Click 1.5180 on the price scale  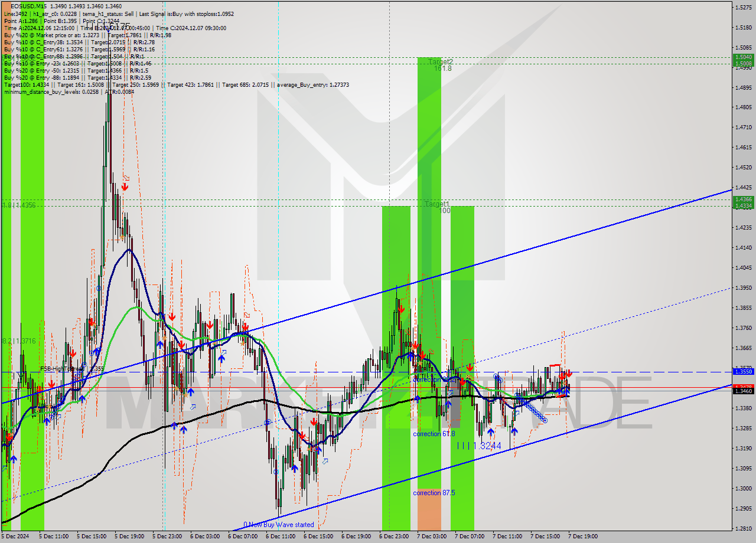[743, 27]
